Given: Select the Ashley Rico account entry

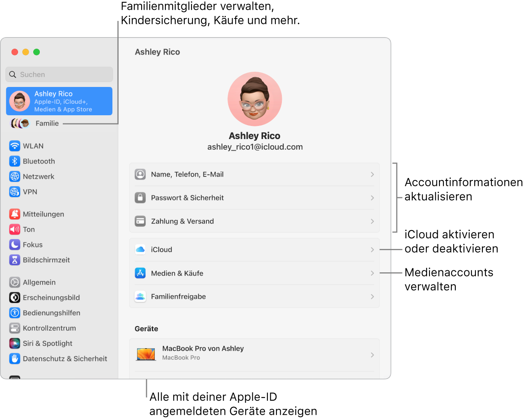Looking at the screenshot, I should pos(59,102).
